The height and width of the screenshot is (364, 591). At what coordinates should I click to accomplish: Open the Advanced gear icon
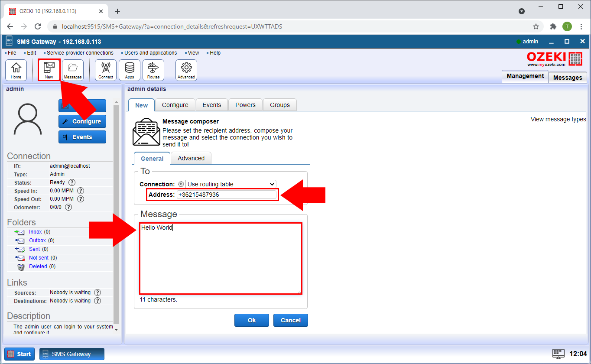click(x=186, y=70)
